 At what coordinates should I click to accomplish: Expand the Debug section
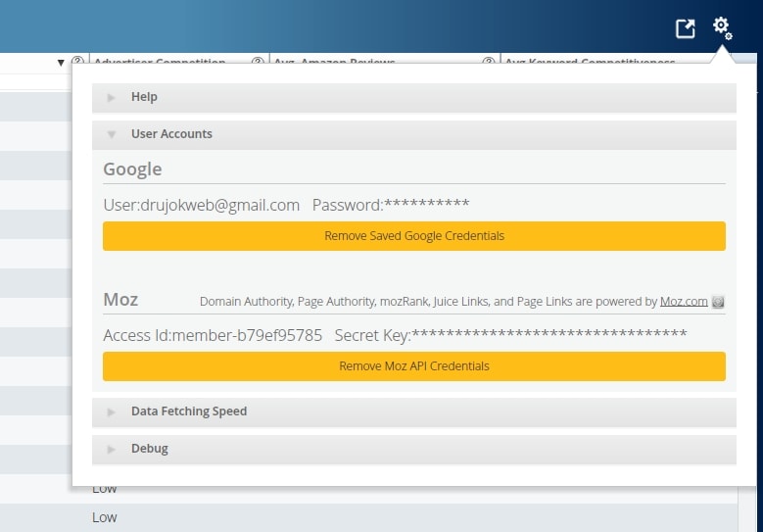tap(413, 449)
